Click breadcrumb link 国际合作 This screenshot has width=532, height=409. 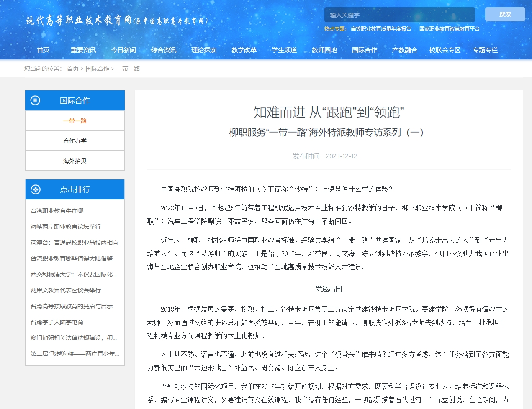tap(97, 69)
